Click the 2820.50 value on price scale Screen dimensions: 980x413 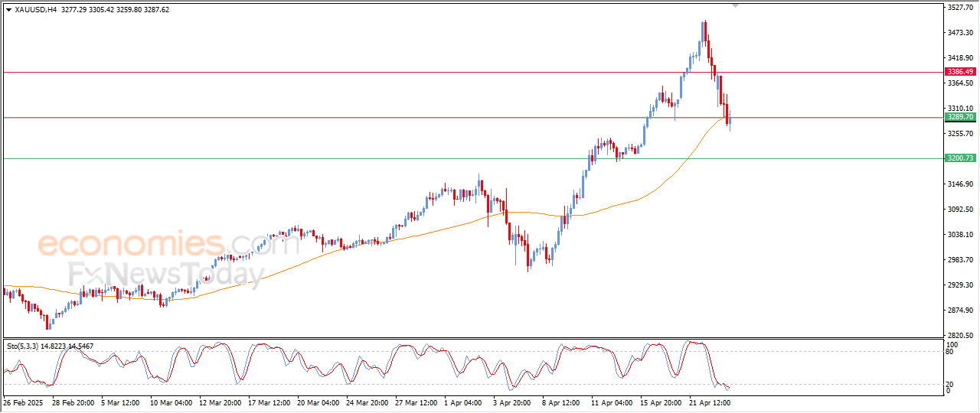[x=959, y=336]
